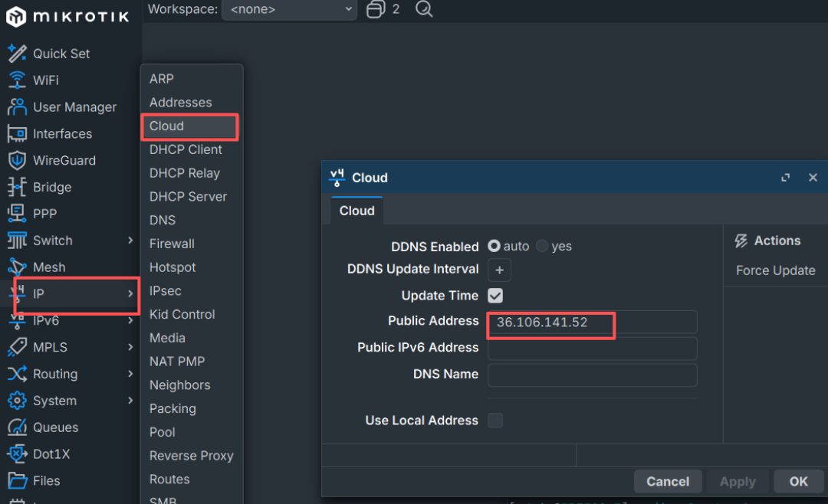The image size is (828, 504).
Task: Click the Switch icon in sidebar
Action: tap(17, 241)
